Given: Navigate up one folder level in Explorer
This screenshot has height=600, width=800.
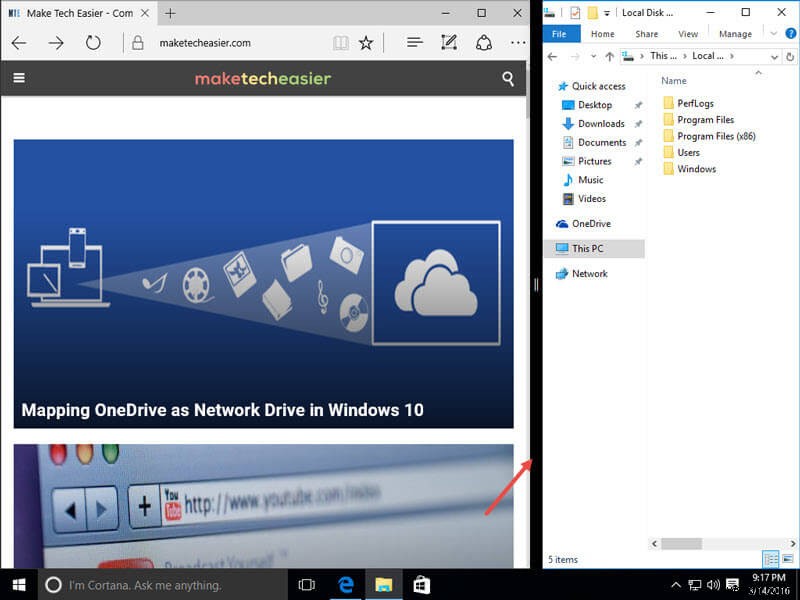Looking at the screenshot, I should click(610, 57).
